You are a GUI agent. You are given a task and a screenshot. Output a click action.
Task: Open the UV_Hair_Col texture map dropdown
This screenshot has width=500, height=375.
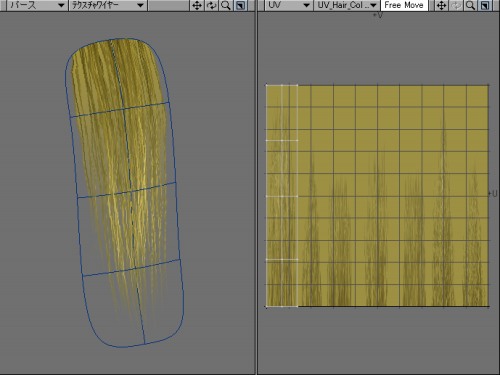[x=346, y=5]
